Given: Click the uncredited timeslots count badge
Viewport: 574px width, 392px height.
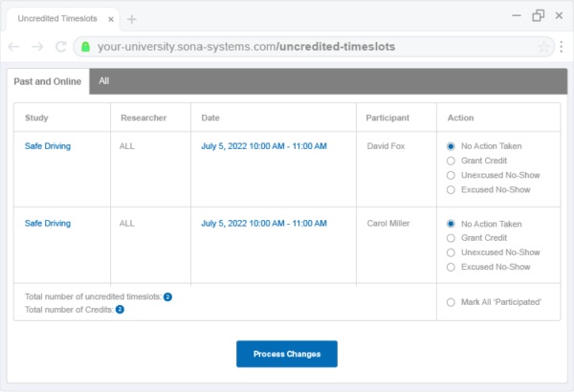Looking at the screenshot, I should pyautogui.click(x=167, y=297).
